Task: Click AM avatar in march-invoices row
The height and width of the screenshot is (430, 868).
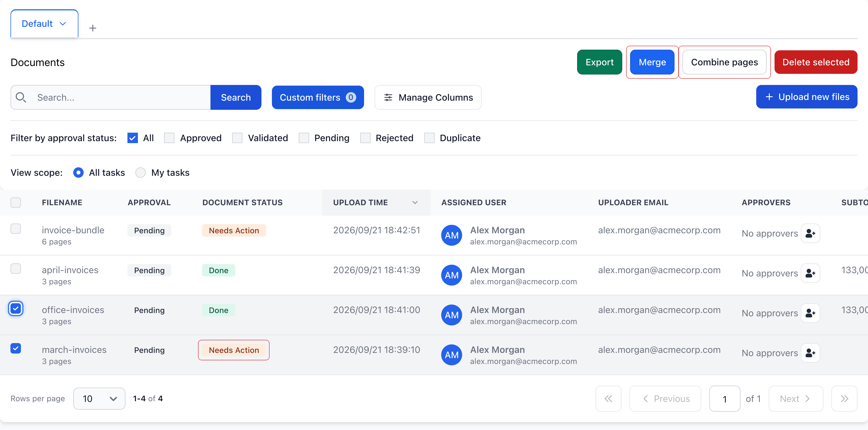Action: 451,354
